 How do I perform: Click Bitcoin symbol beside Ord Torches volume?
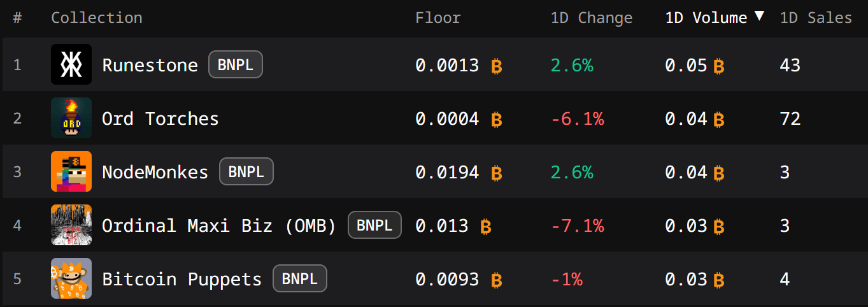(x=719, y=119)
